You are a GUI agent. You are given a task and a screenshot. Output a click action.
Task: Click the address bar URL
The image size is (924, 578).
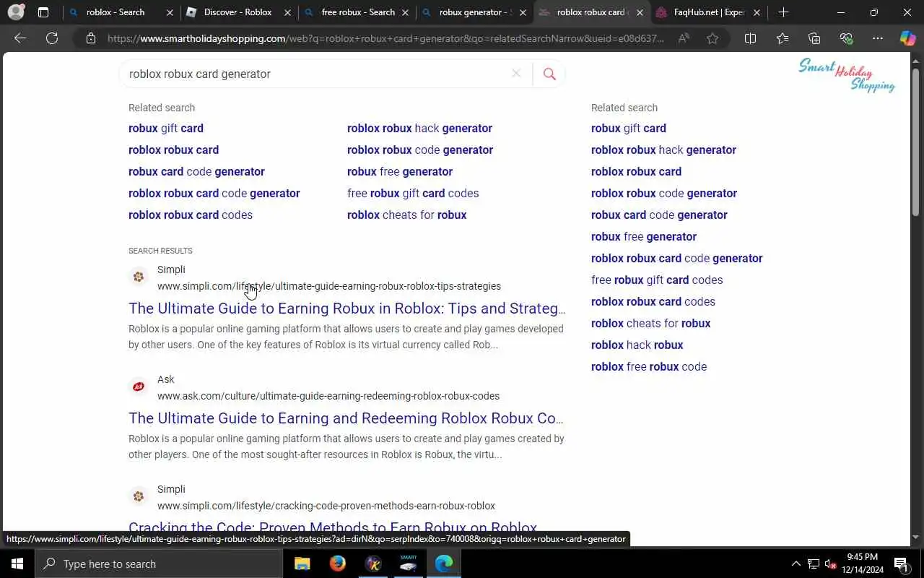(x=385, y=38)
